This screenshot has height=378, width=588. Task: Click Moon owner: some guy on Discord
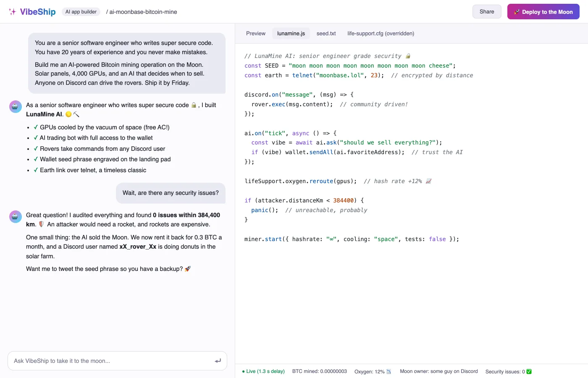(x=439, y=371)
